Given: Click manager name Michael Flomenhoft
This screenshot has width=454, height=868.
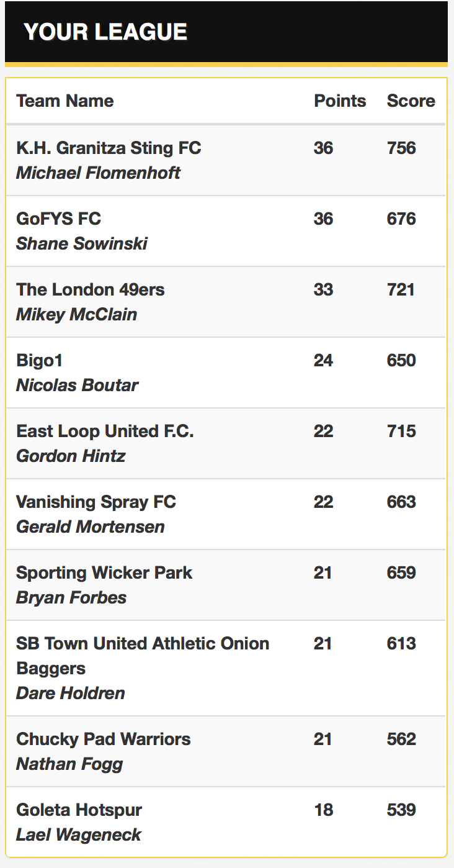Looking at the screenshot, I should (98, 173).
